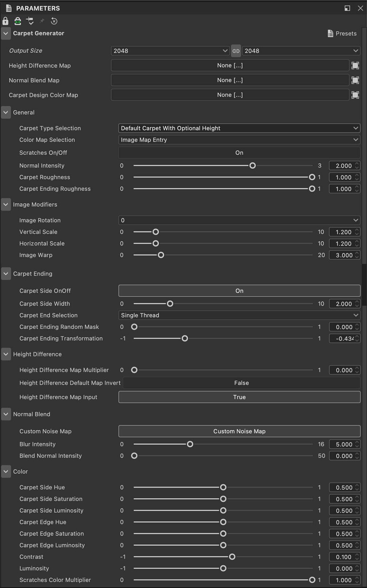Viewport: 367px width, 588px height.
Task: Toggle the Output Size link-ratio icon
Action: click(x=236, y=51)
